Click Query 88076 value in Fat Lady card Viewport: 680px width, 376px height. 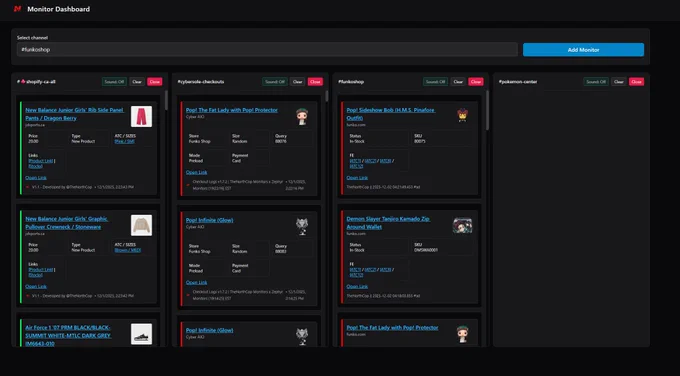tap(281, 141)
